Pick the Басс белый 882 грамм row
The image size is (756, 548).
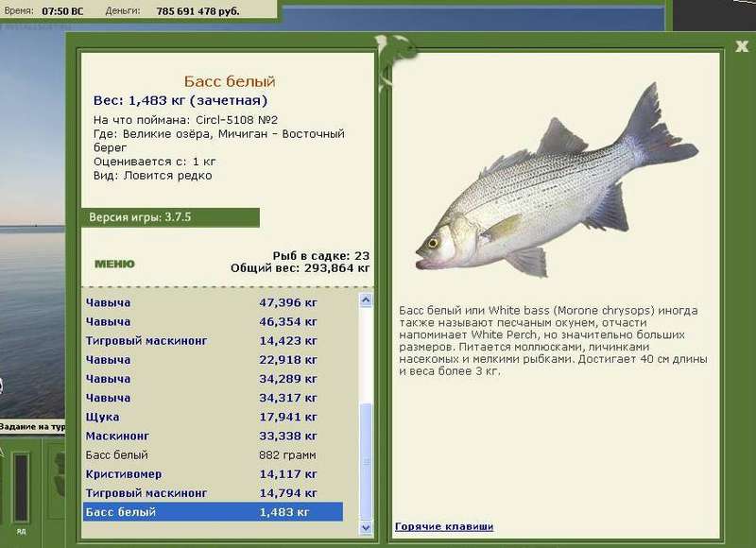click(x=213, y=455)
